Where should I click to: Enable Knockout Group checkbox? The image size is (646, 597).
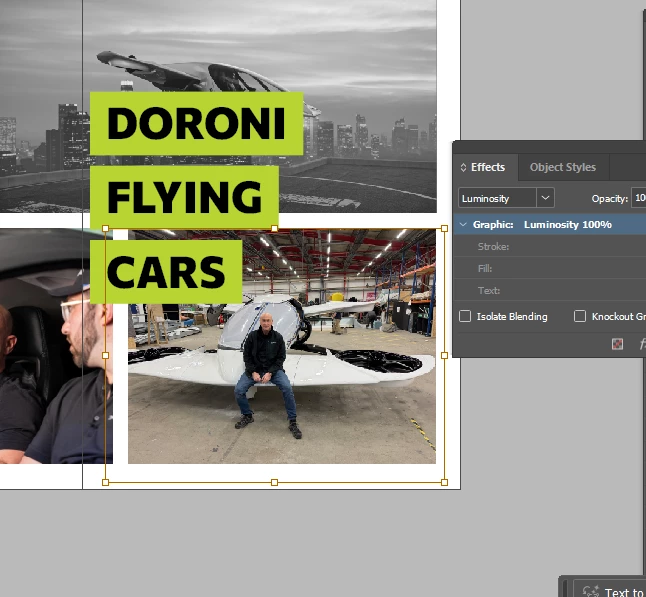(x=580, y=316)
